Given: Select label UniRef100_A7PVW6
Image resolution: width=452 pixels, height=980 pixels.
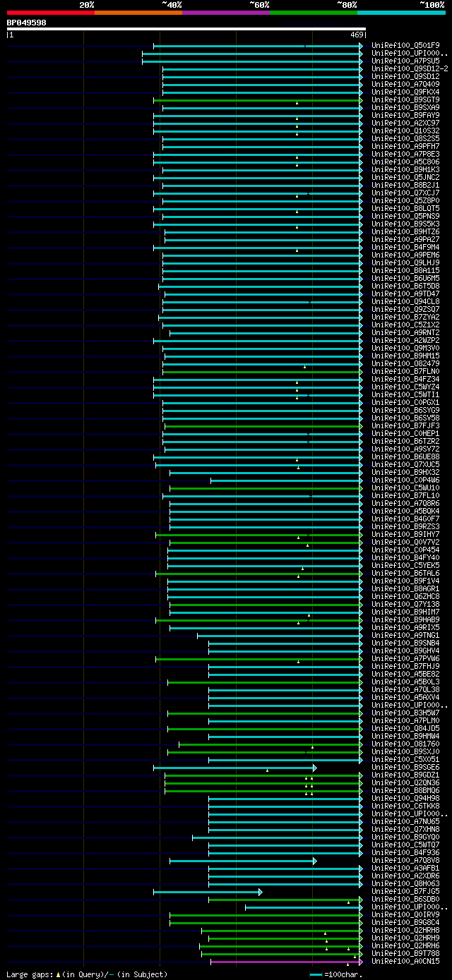Looking at the screenshot, I should coord(405,658).
